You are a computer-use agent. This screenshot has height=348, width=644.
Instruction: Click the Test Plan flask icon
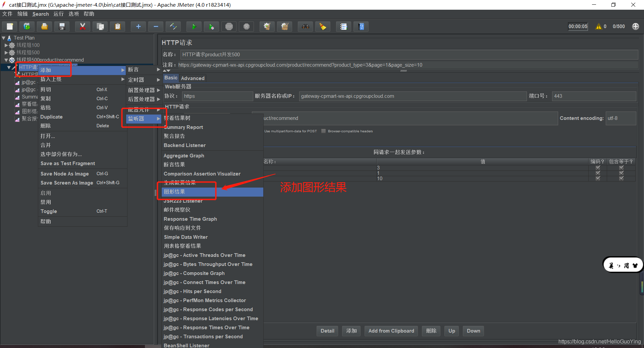[9, 38]
